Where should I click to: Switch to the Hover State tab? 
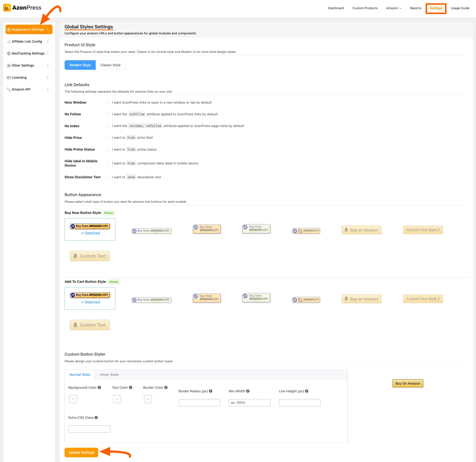(x=109, y=374)
